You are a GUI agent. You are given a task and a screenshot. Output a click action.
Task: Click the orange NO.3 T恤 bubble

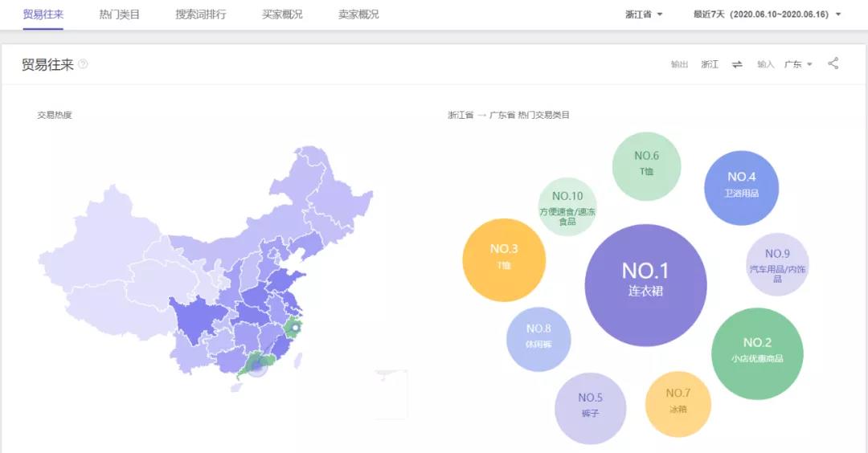[x=504, y=259]
